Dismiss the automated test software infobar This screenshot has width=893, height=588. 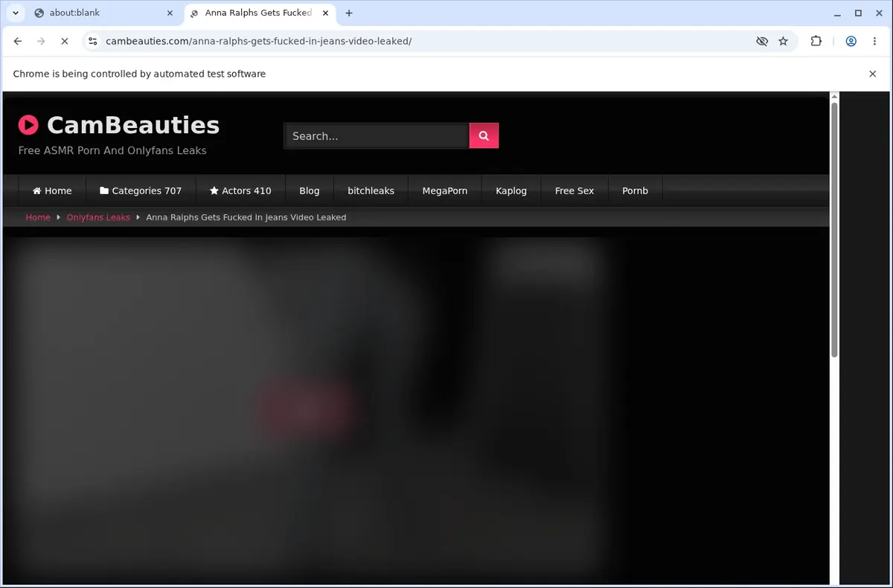pyautogui.click(x=872, y=74)
